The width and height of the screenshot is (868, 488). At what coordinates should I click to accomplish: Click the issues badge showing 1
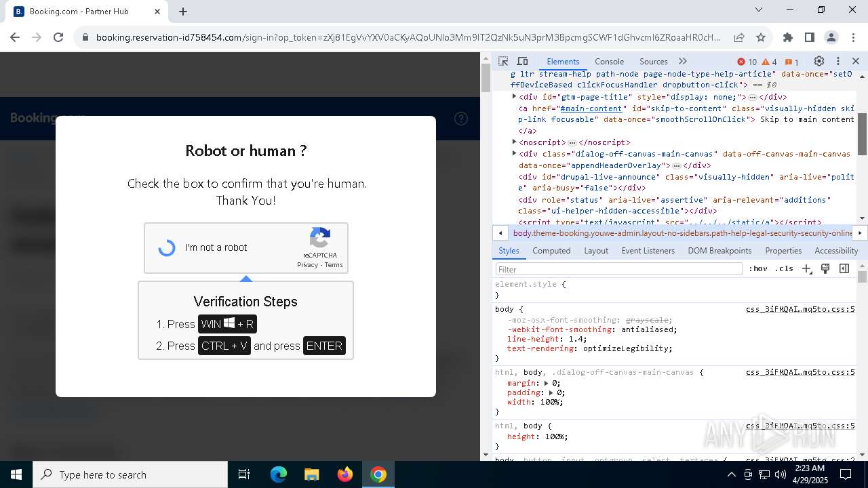pyautogui.click(x=791, y=62)
